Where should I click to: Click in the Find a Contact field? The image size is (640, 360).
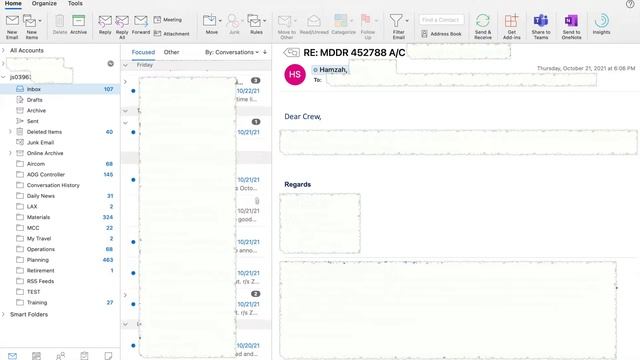click(x=441, y=20)
